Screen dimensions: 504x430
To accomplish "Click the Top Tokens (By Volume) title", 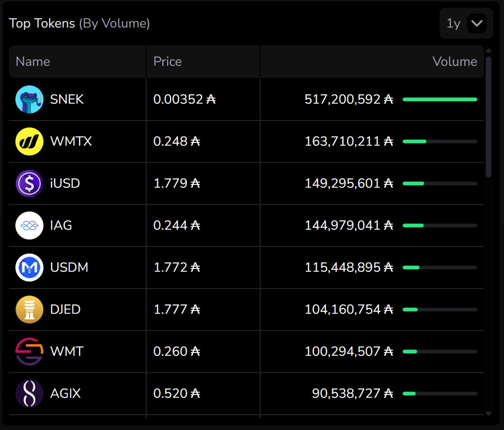I will (79, 23).
